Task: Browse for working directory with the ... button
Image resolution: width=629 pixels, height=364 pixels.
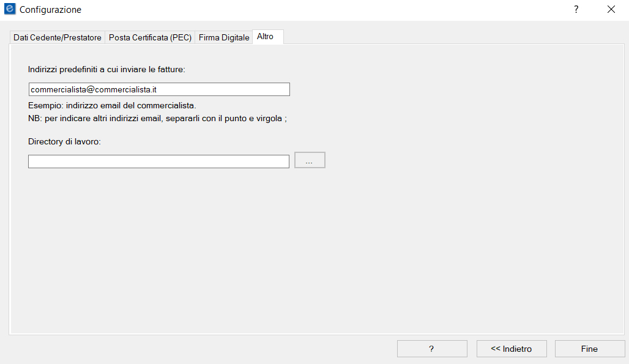Action: 310,160
